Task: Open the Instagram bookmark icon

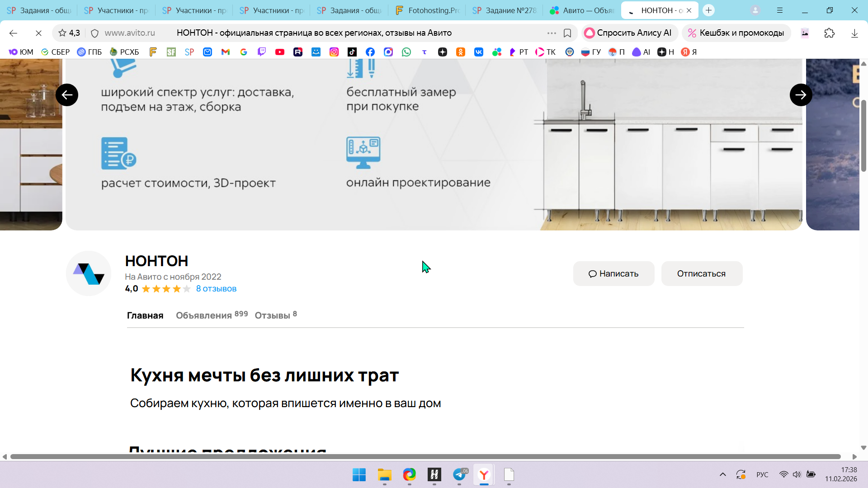Action: 334,52
